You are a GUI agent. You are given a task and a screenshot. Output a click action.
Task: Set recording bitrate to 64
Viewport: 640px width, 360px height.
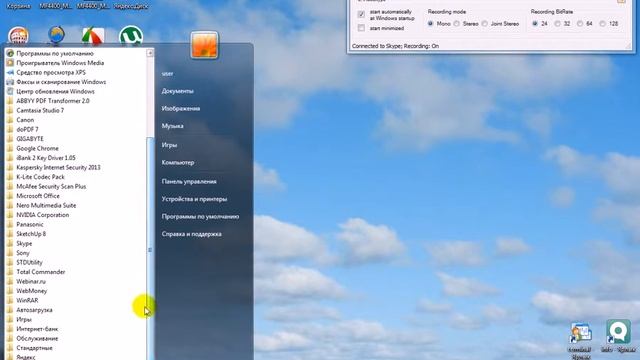click(x=580, y=24)
